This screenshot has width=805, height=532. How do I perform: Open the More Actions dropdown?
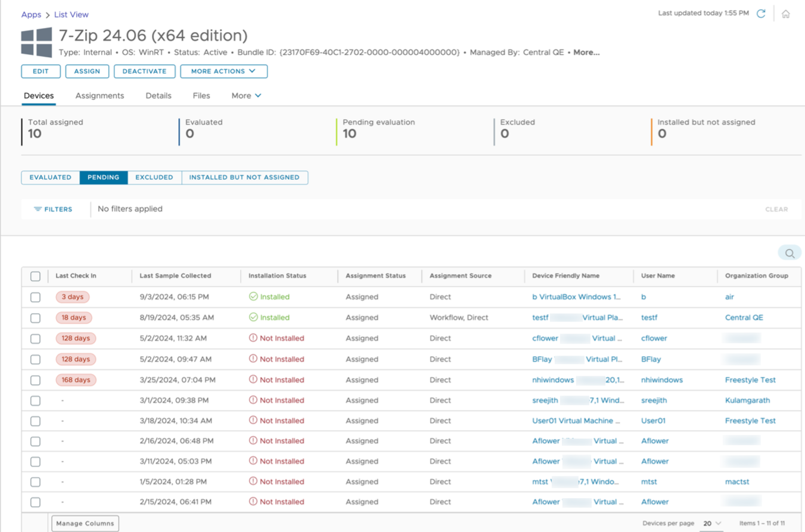pos(223,71)
